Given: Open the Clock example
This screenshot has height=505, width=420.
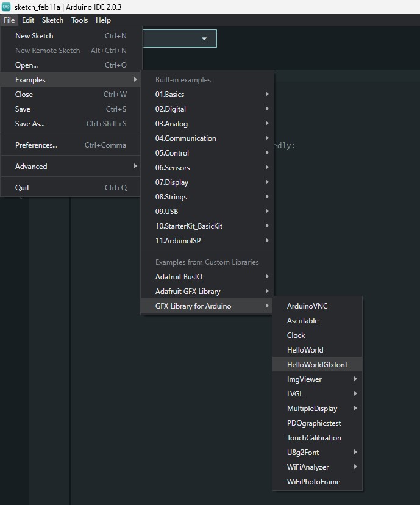Looking at the screenshot, I should point(318,335).
